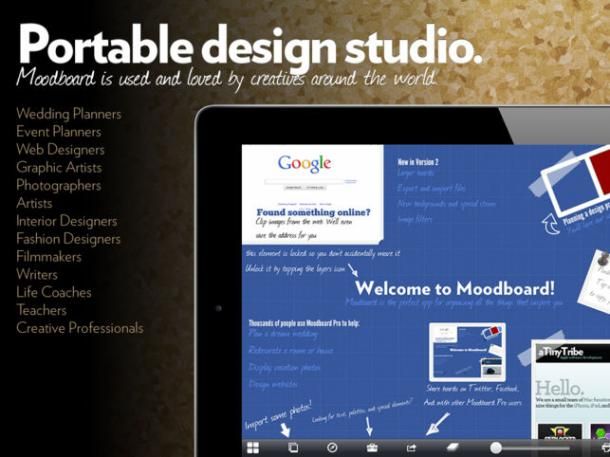
Task: Click 'Life Coaches' in the list
Action: pyautogui.click(x=54, y=292)
